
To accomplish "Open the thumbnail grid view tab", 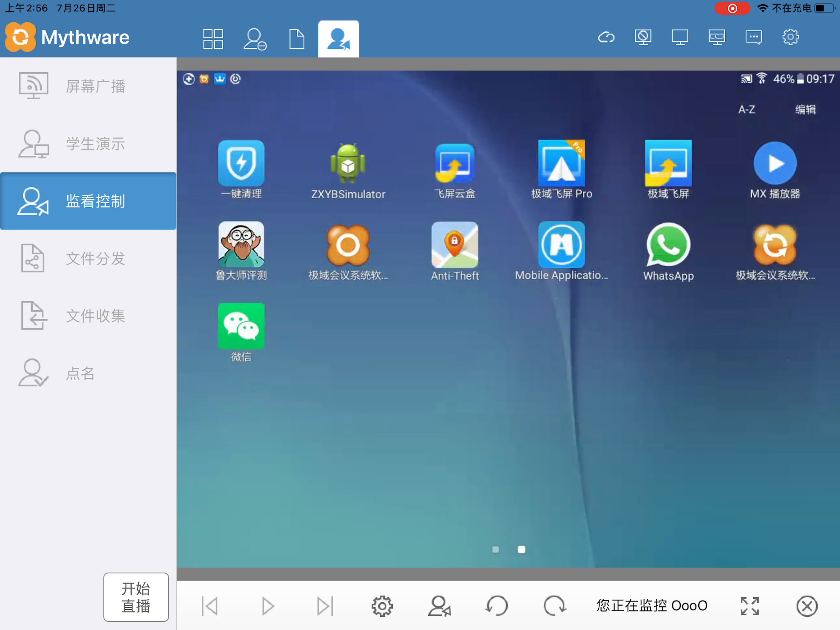I will coord(213,38).
